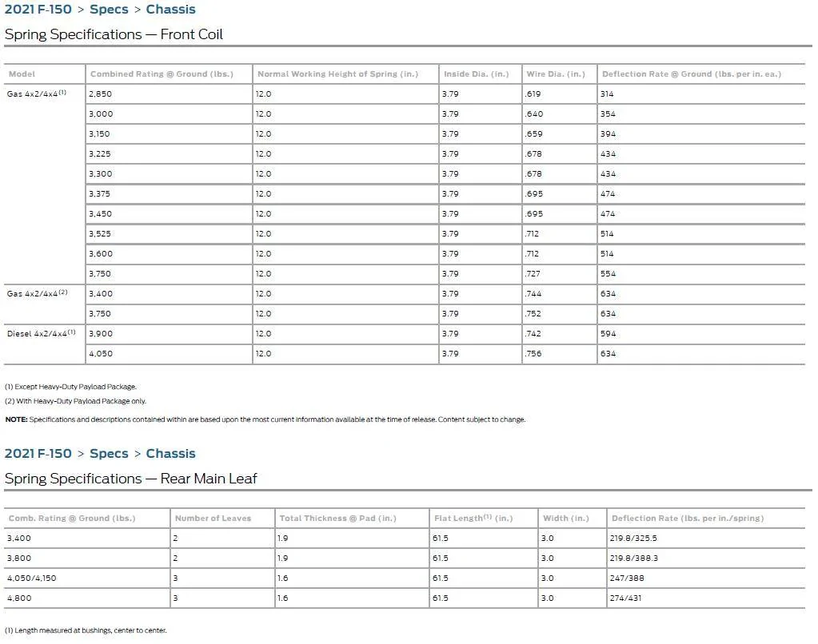Click the top "2021 F-150" breadcrumb link
The width and height of the screenshot is (818, 644).
(x=38, y=10)
